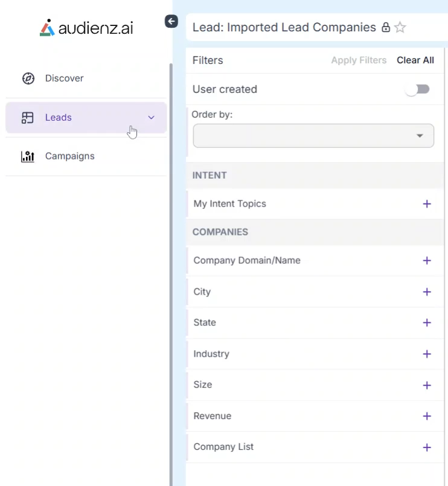Image resolution: width=448 pixels, height=486 pixels.
Task: Go to the Discover section
Action: pos(64,78)
